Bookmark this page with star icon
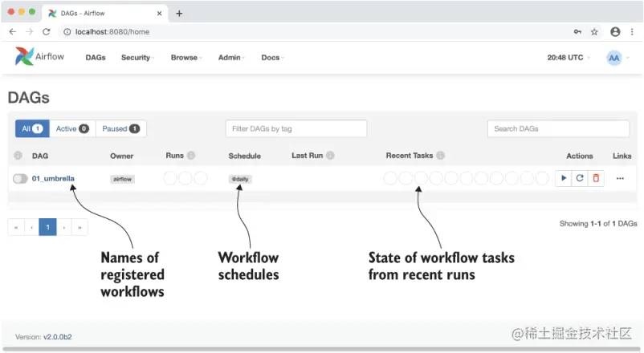This screenshot has width=644, height=353. (594, 31)
